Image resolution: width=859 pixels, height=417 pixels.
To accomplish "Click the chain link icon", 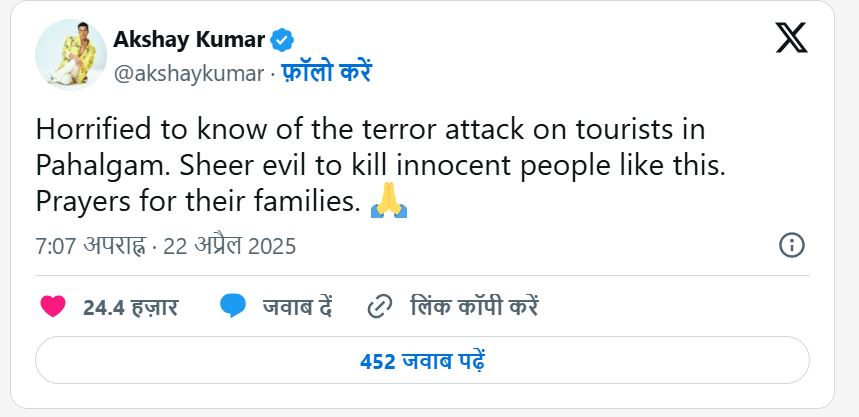I will [x=380, y=306].
